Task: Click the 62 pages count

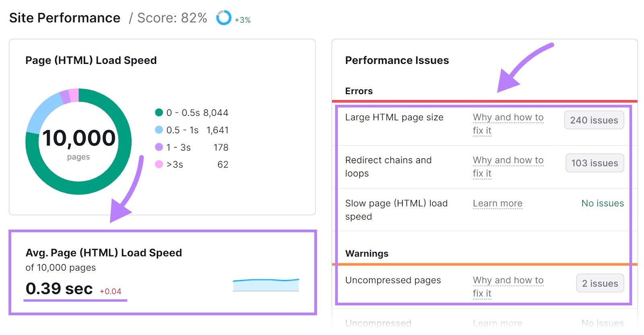Action: 223,164
